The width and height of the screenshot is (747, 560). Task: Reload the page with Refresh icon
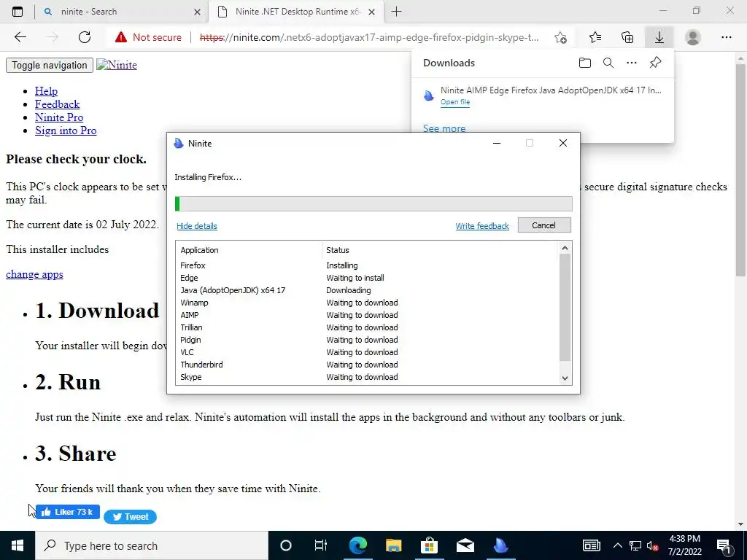coord(85,37)
